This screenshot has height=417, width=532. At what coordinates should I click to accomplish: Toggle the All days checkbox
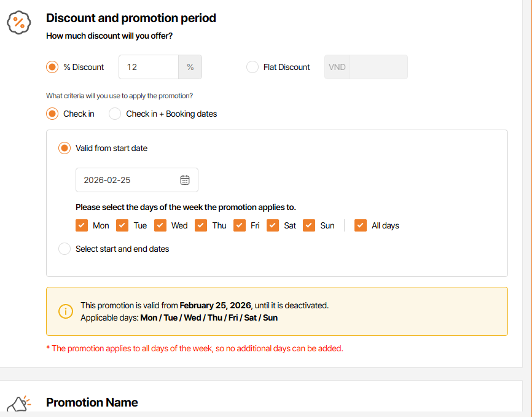tap(361, 225)
